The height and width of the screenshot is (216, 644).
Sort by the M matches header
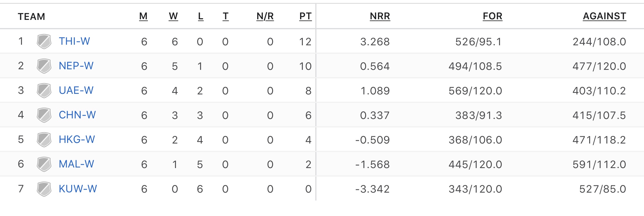[143, 16]
